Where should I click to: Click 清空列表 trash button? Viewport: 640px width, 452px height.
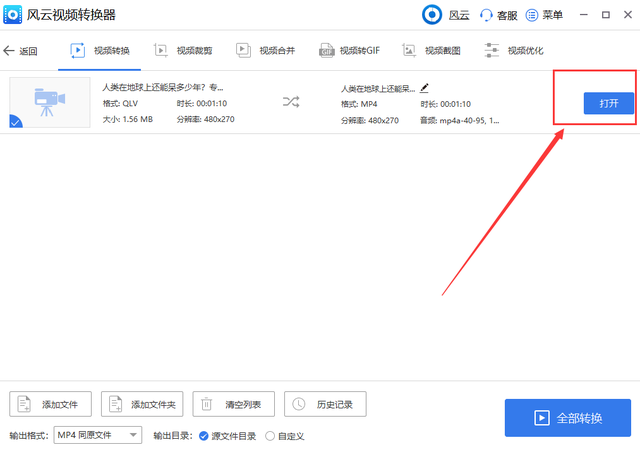(x=233, y=404)
